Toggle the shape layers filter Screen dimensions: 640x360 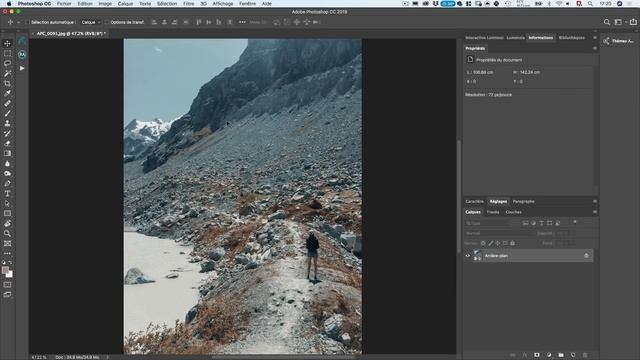point(550,223)
